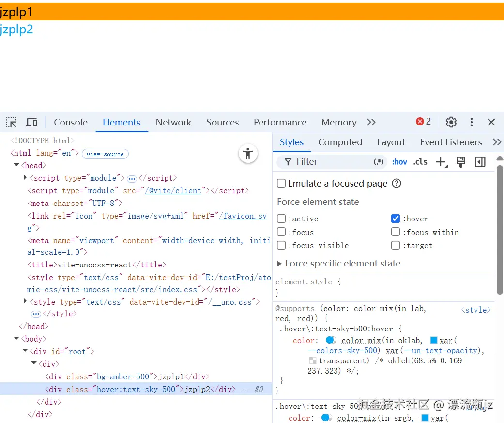
Task: Focus the Styles Filter input field
Action: (x=331, y=161)
